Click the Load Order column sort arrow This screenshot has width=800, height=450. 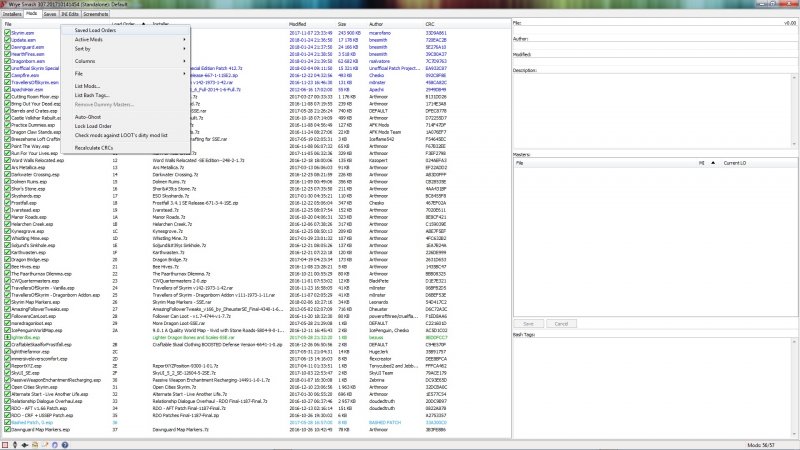coord(143,24)
